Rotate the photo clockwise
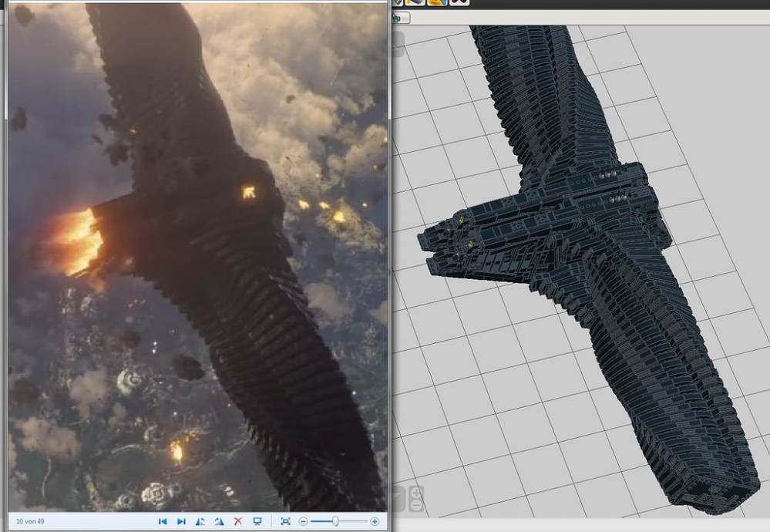This screenshot has height=532, width=770. tap(219, 521)
